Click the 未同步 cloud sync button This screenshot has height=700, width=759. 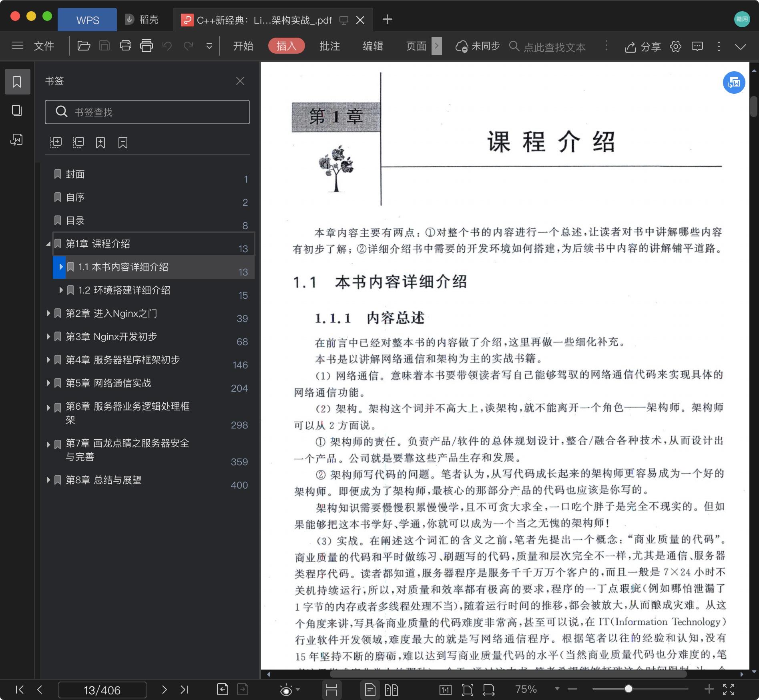tap(478, 46)
